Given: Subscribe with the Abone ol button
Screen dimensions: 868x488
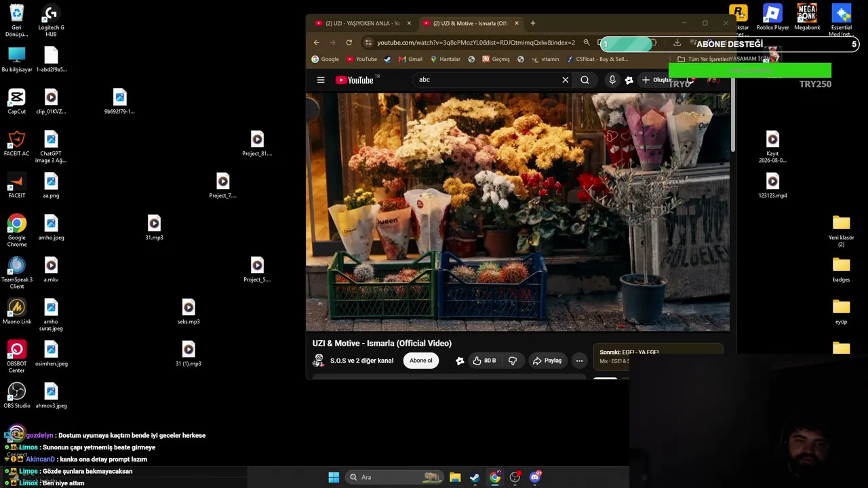Looking at the screenshot, I should 421,361.
